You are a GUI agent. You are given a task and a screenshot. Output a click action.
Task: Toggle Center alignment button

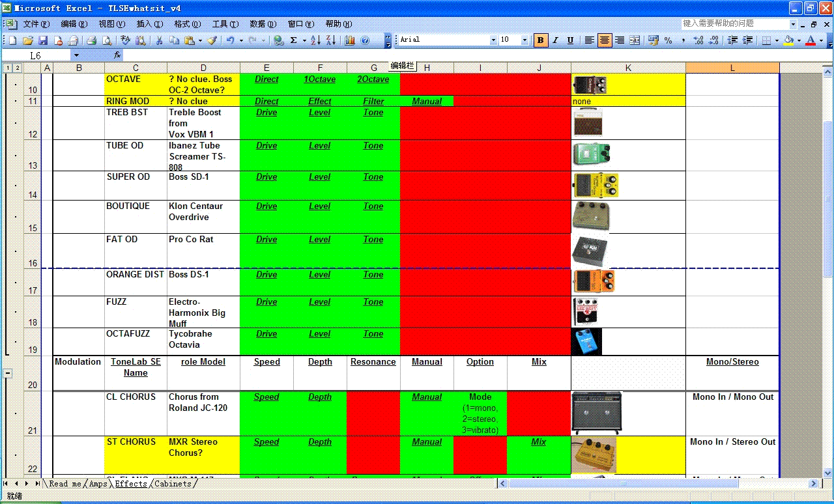605,40
